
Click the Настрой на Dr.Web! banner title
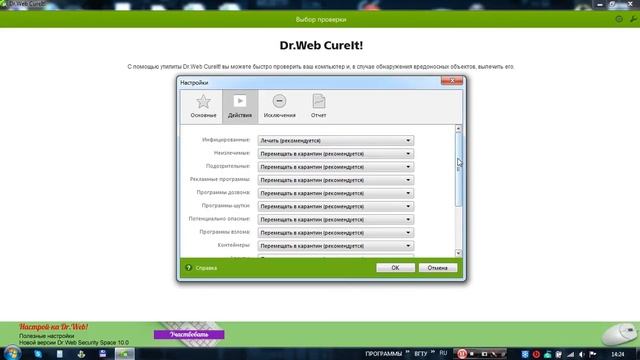(x=53, y=327)
